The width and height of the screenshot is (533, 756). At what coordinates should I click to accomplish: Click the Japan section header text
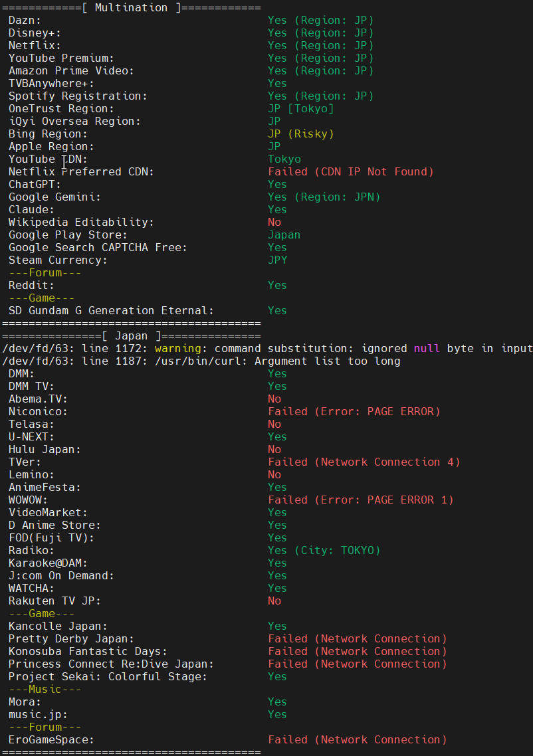pos(131,336)
